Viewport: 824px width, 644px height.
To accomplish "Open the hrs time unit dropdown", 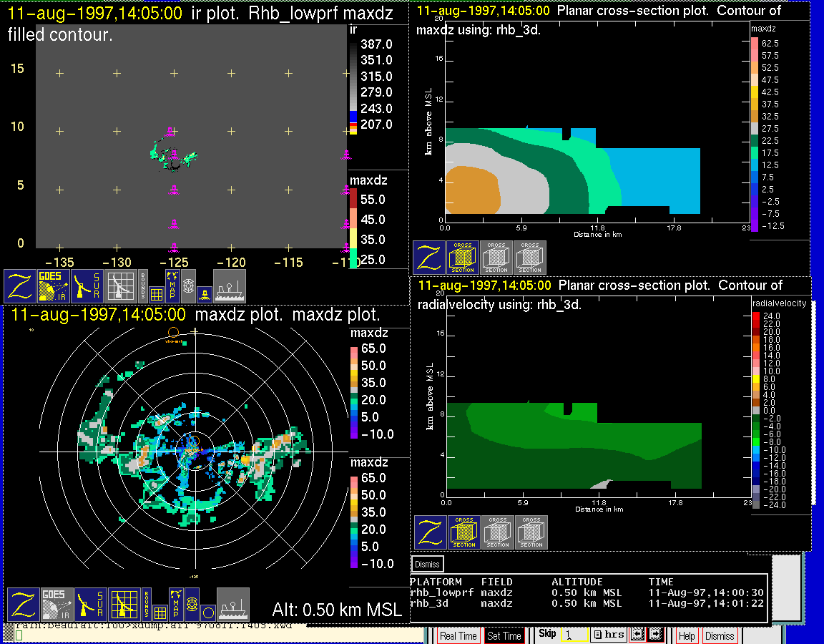I will click(x=608, y=635).
